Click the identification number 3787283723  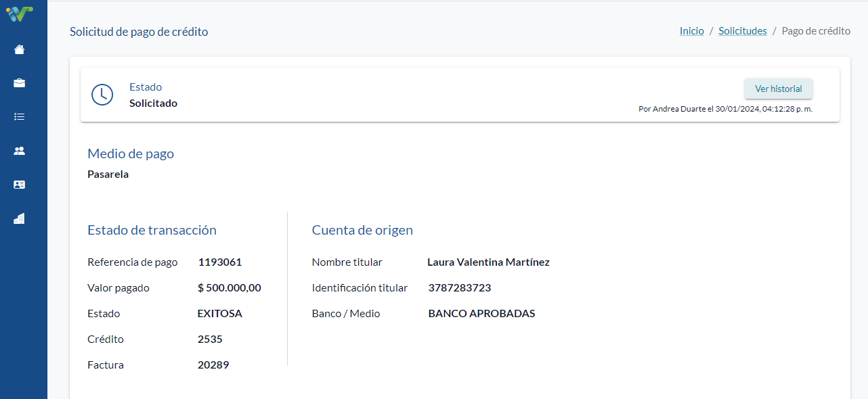click(460, 288)
